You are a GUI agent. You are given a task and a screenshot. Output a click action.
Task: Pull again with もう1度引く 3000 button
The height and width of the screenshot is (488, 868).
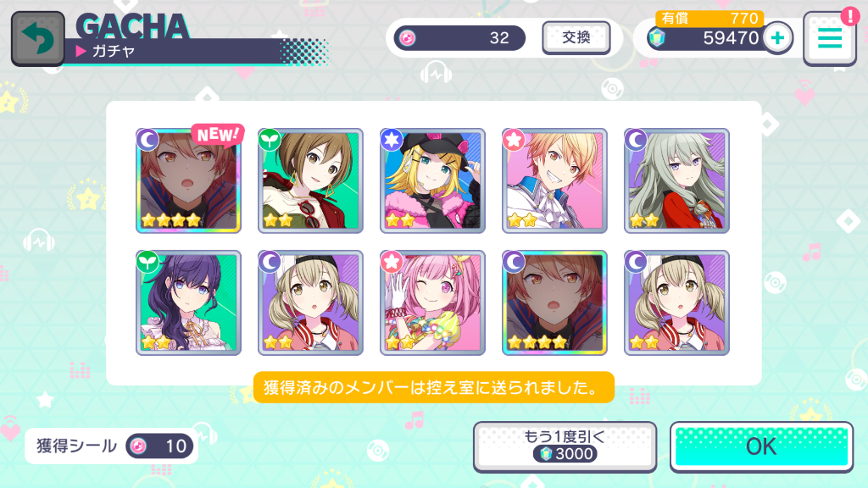click(x=565, y=446)
